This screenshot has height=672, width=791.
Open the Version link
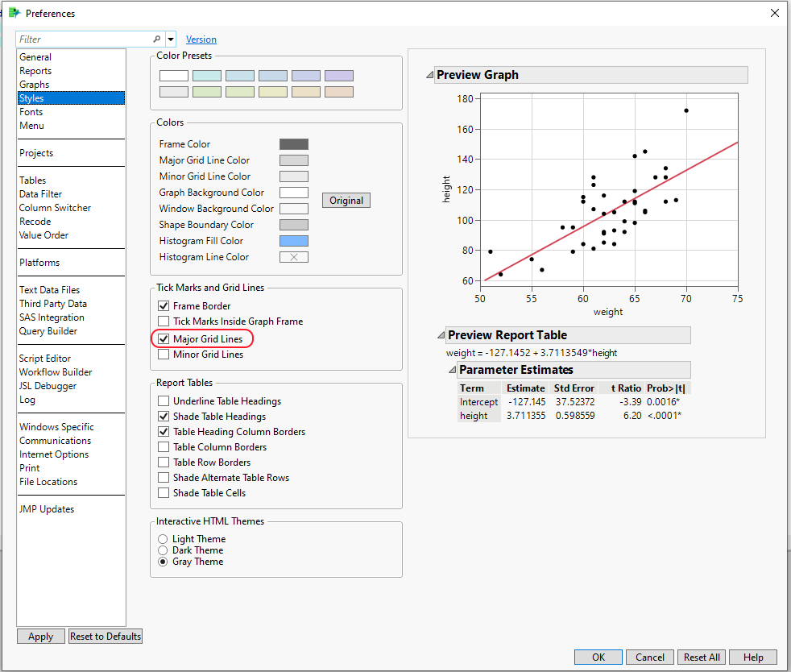201,39
